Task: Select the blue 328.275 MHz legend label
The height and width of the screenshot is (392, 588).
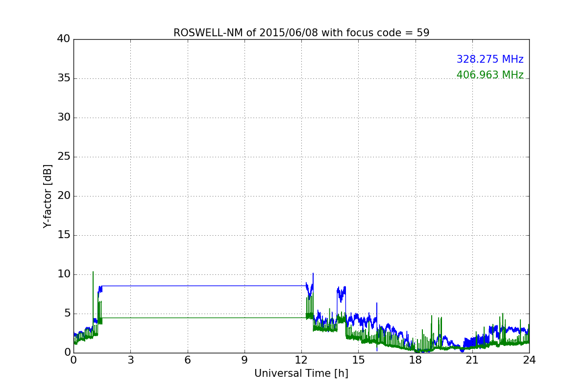Action: coord(490,59)
